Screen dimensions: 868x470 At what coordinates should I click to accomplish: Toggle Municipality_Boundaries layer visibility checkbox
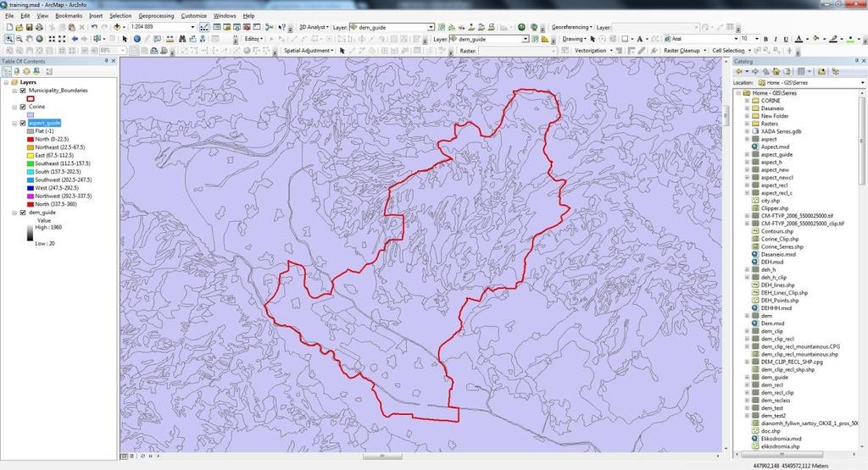(23, 90)
